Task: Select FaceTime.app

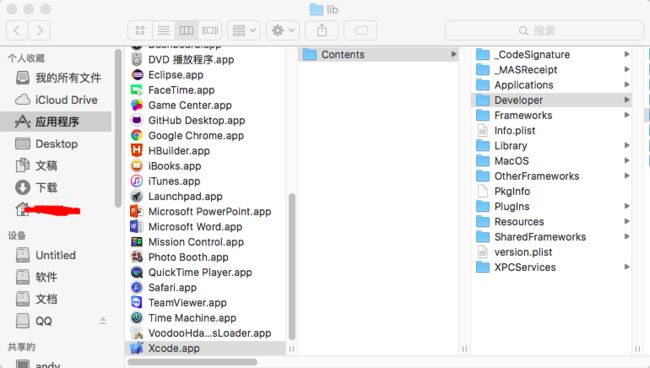Action: point(205,90)
